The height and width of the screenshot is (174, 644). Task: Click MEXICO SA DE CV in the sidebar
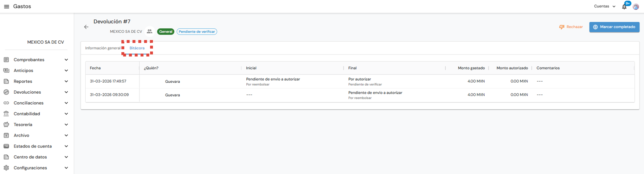click(45, 42)
